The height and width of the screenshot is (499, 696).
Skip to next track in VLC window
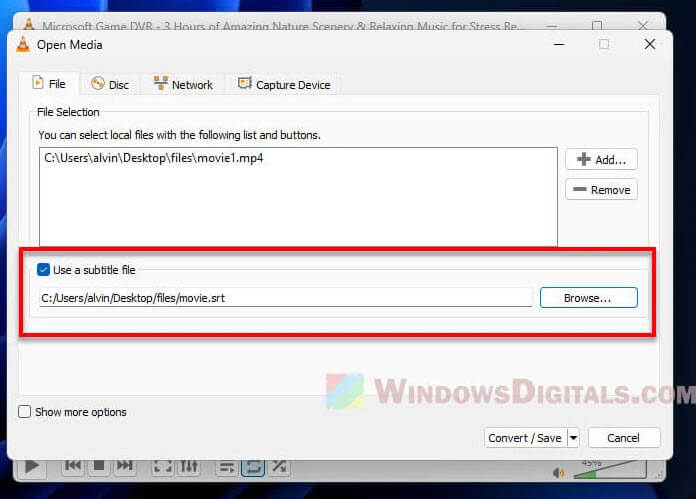coord(125,466)
